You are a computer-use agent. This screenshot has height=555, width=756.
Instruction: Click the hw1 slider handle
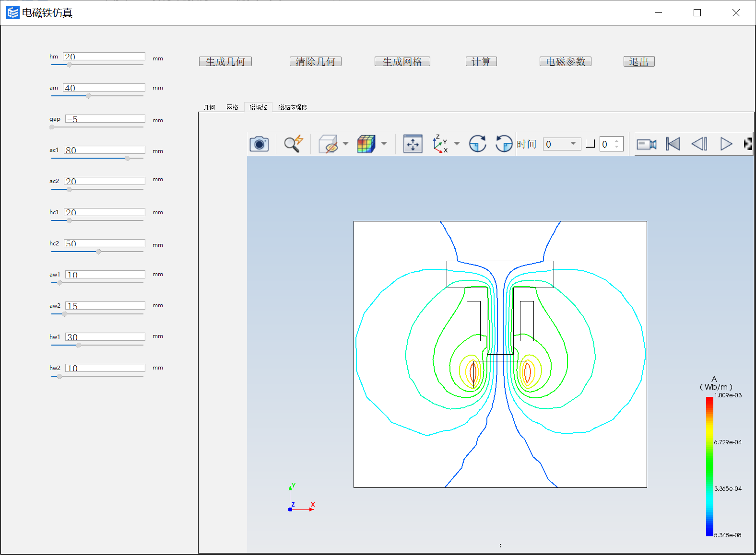(79, 345)
